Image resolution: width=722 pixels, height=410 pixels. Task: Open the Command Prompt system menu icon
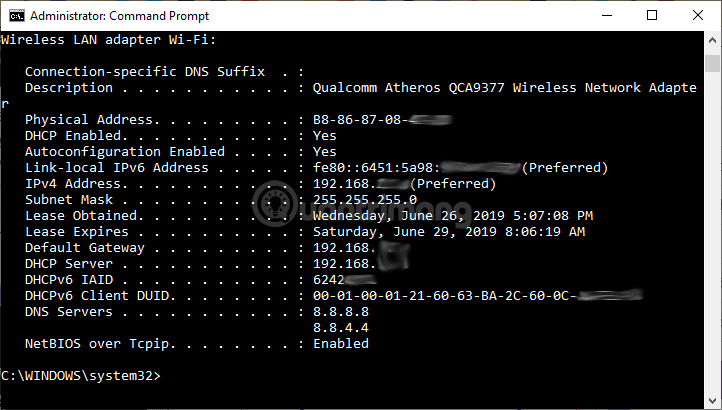pos(15,15)
